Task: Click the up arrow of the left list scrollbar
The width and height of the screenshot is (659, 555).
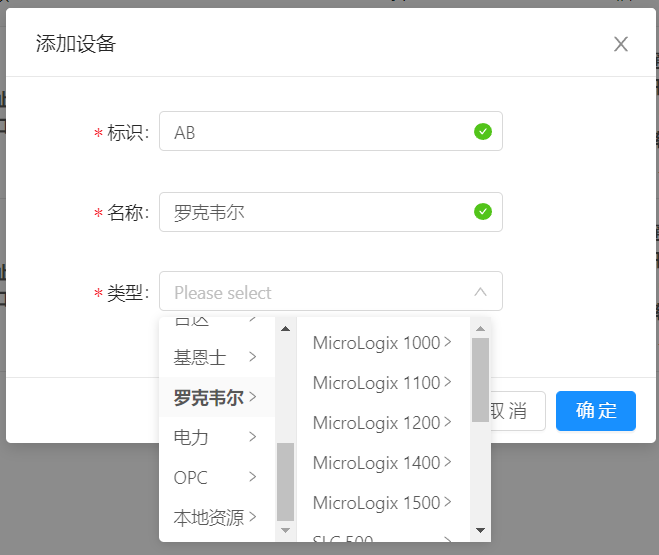Action: 285,329
